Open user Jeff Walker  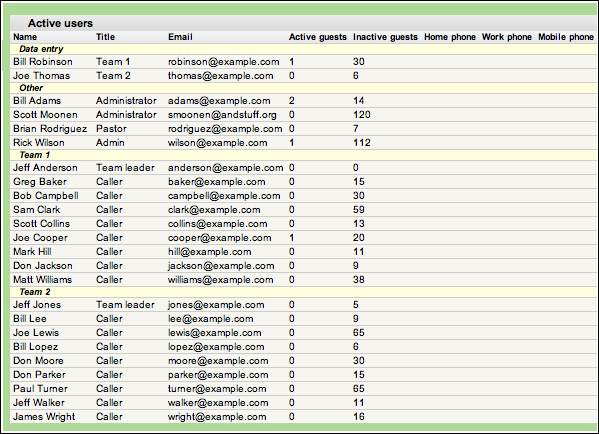click(x=39, y=403)
